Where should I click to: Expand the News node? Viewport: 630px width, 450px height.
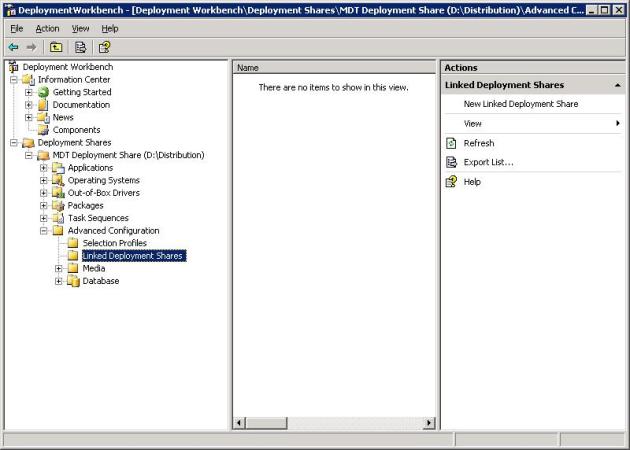point(29,117)
